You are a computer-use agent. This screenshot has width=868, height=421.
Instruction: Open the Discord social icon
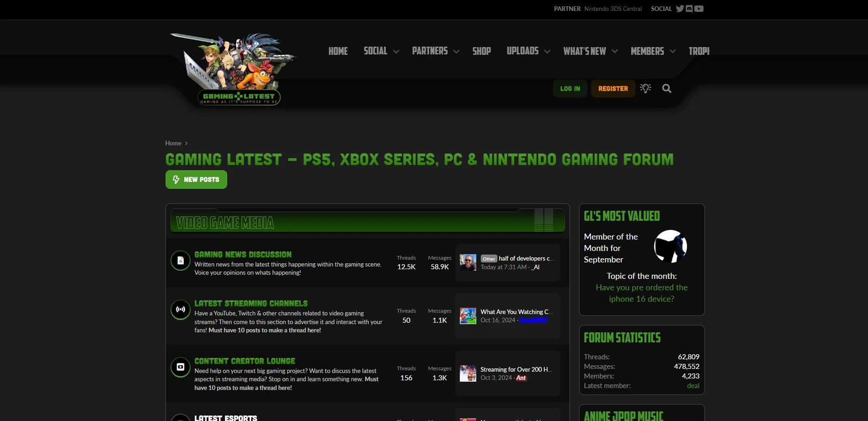(689, 9)
